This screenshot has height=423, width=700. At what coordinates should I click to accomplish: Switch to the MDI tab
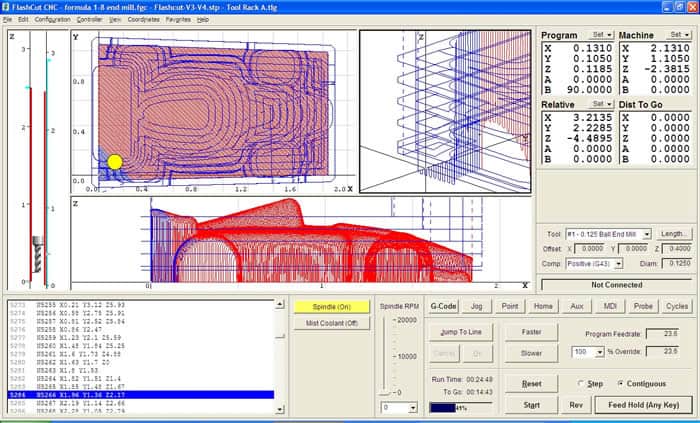coord(610,306)
